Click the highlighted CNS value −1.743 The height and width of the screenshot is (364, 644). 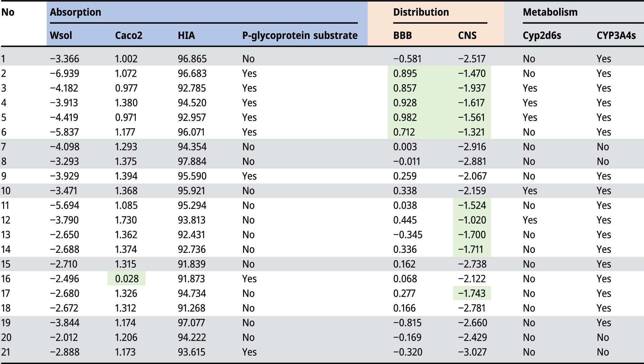[x=472, y=293]
